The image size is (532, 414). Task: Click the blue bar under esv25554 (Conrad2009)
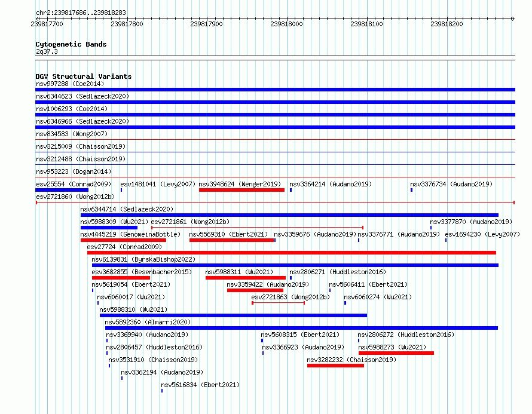(62, 190)
